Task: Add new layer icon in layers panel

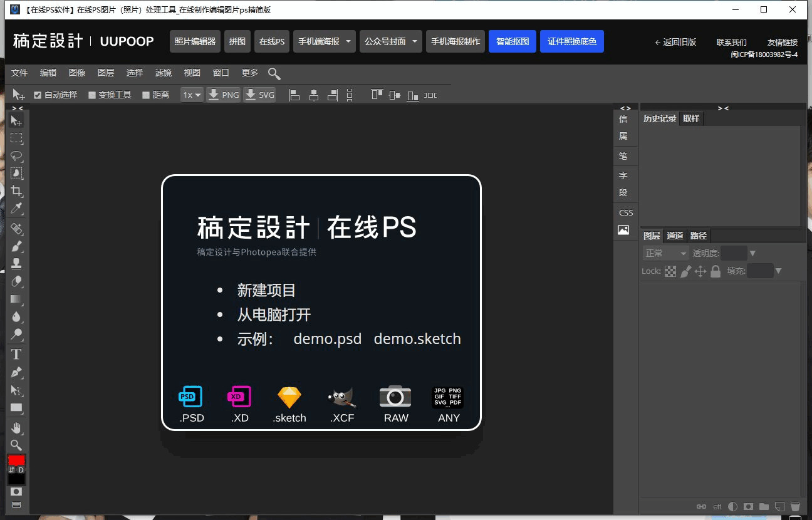Action: 779,506
